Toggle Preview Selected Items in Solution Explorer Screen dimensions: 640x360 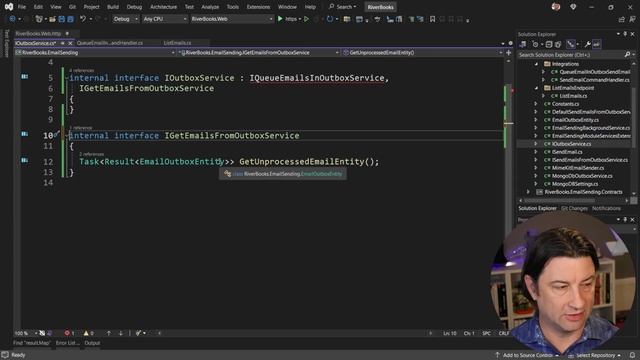click(x=596, y=44)
